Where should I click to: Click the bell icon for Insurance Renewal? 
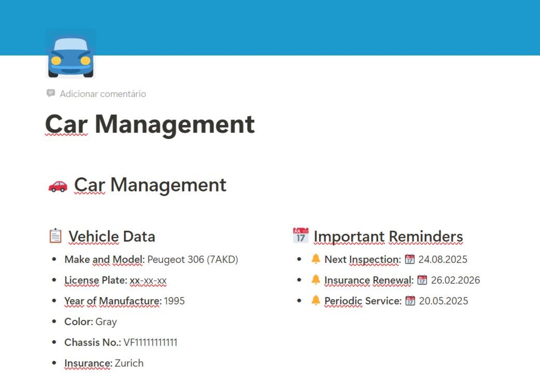[x=315, y=279]
